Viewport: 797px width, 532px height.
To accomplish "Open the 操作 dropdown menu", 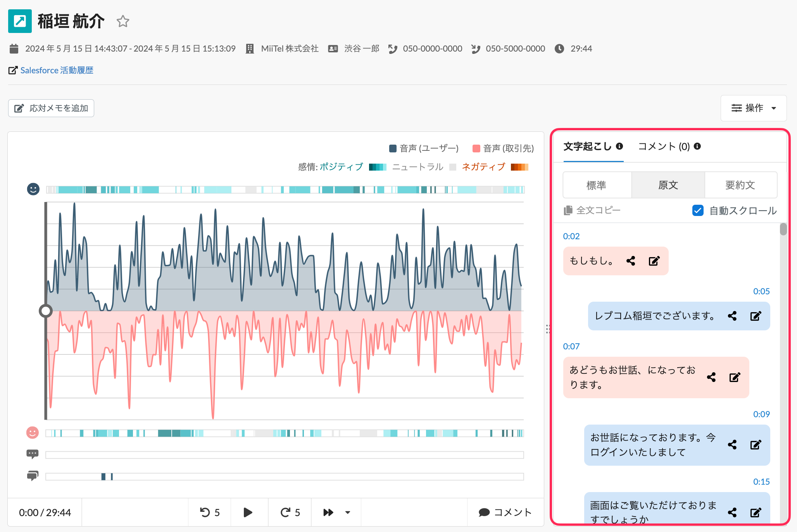I will click(754, 108).
